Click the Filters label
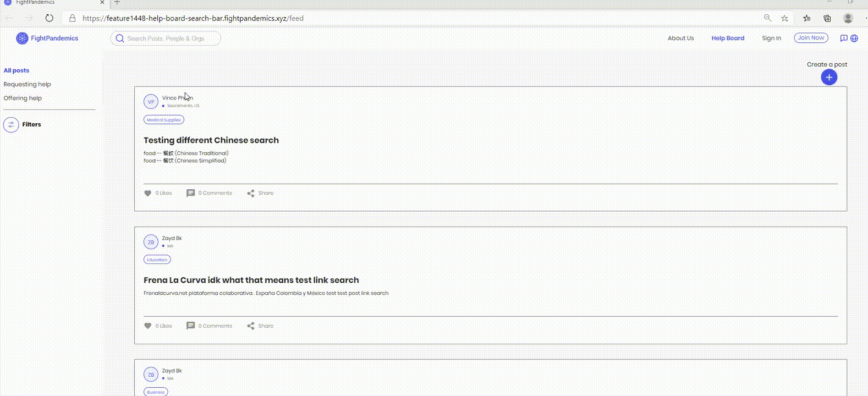The image size is (868, 396). click(31, 124)
